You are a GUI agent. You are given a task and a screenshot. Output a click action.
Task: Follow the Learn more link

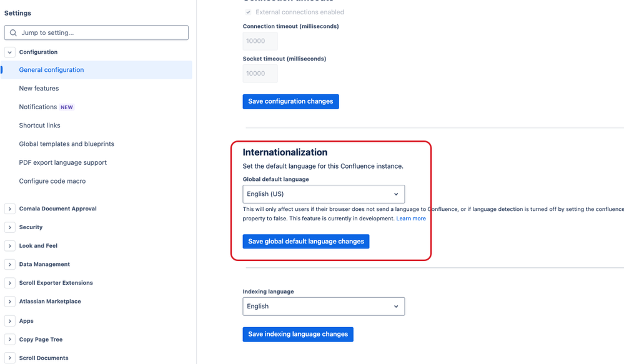[411, 219]
